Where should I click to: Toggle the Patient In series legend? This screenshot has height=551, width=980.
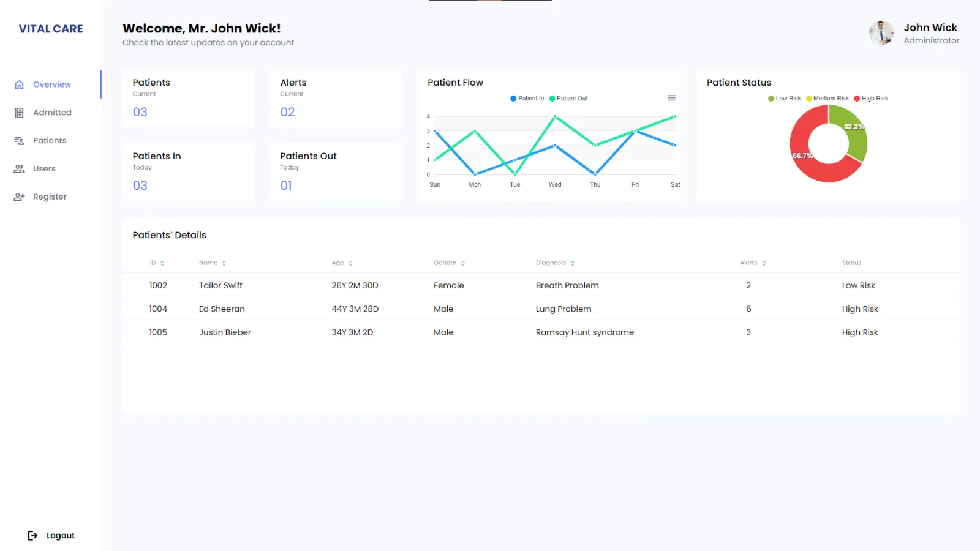pos(527,99)
